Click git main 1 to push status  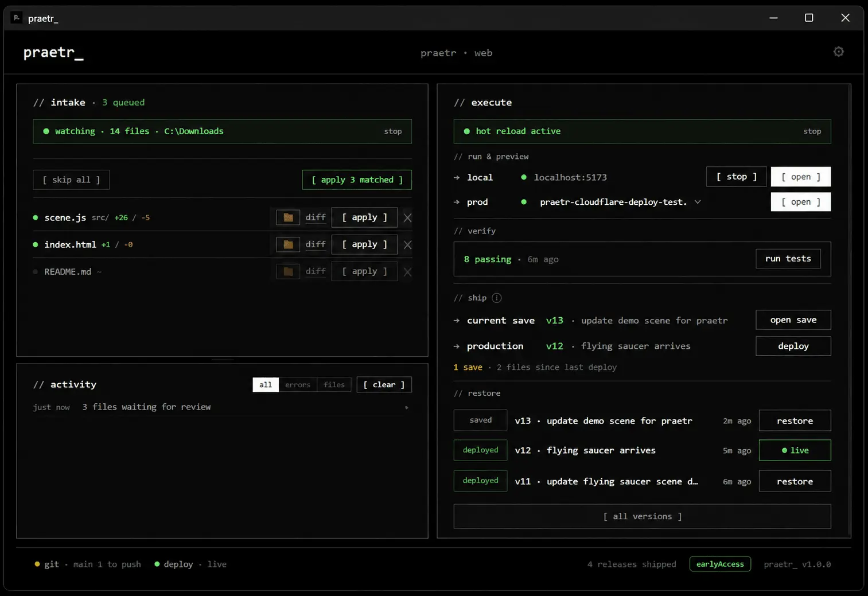(88, 564)
